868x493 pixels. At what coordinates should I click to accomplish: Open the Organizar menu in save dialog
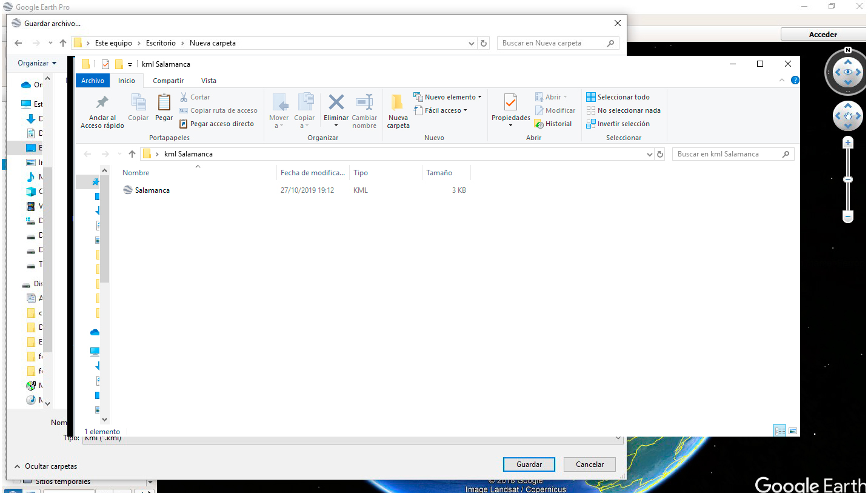click(x=37, y=63)
